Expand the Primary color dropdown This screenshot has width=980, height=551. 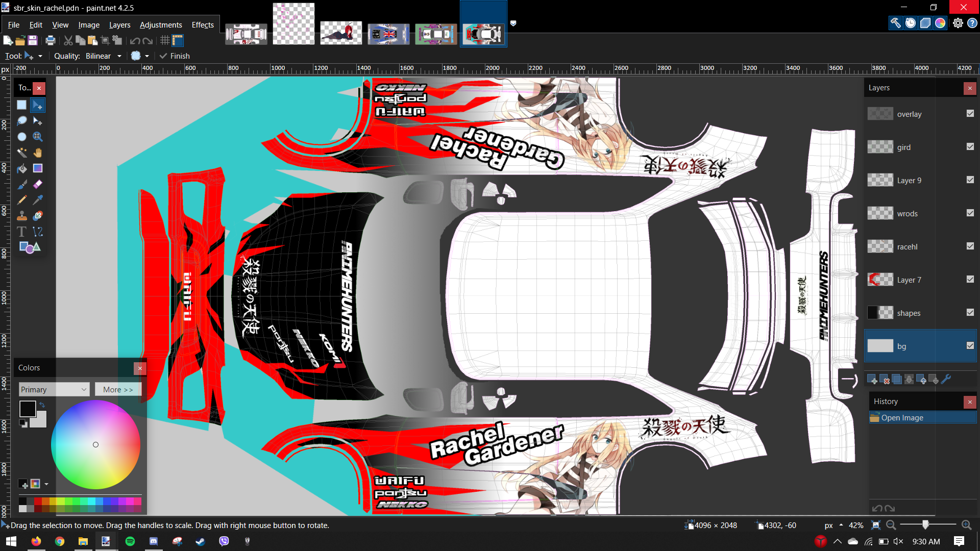[84, 390]
